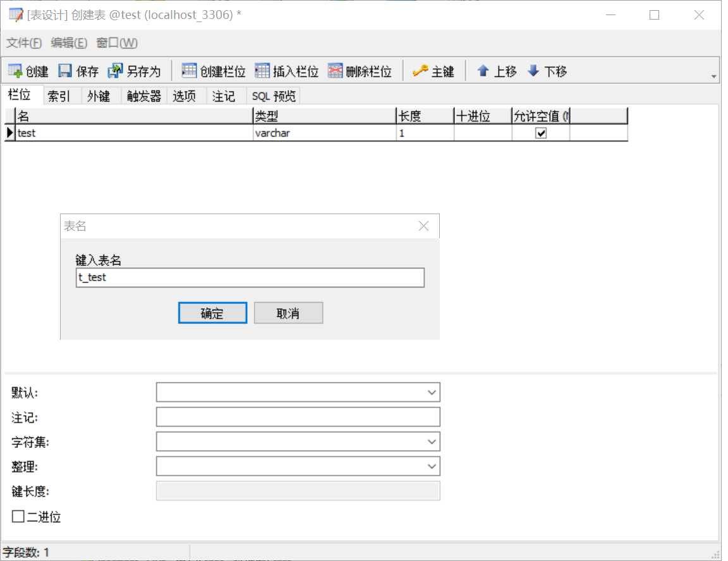Click the 允许空值 column header
728x561 pixels.
pyautogui.click(x=541, y=116)
